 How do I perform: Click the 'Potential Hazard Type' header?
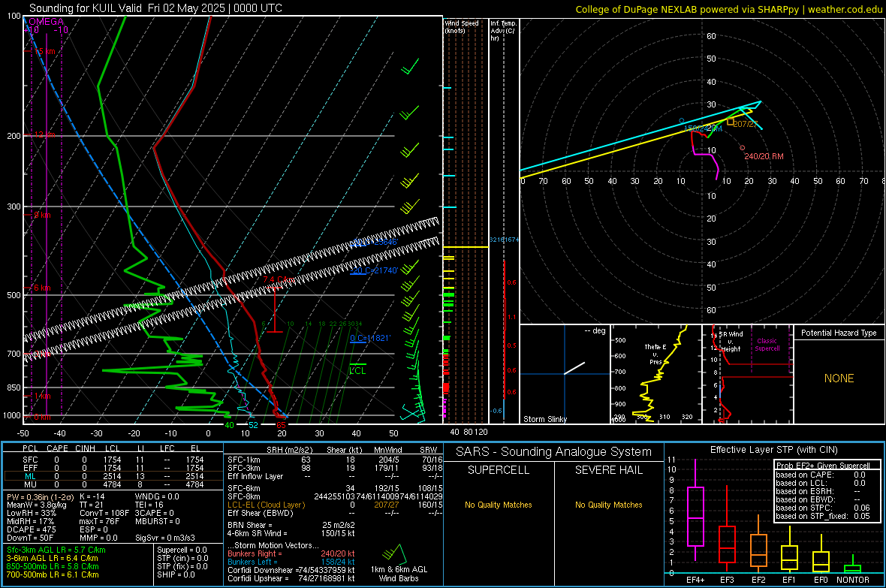[839, 333]
